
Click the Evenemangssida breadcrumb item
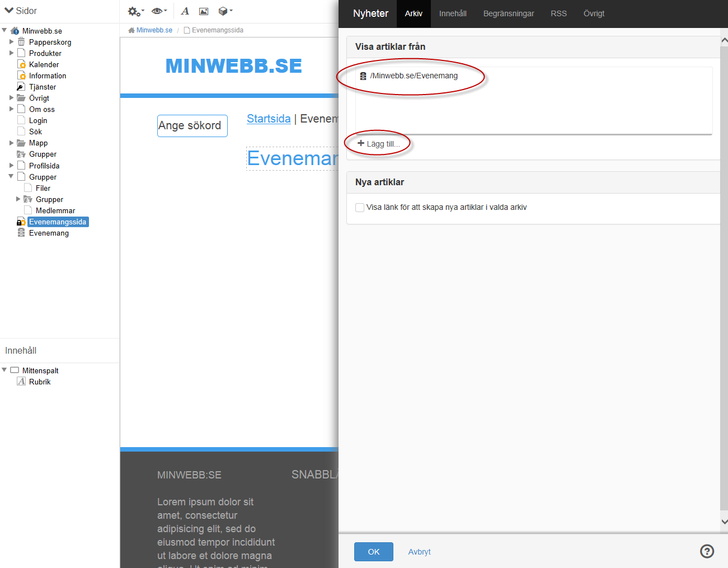pyautogui.click(x=218, y=30)
